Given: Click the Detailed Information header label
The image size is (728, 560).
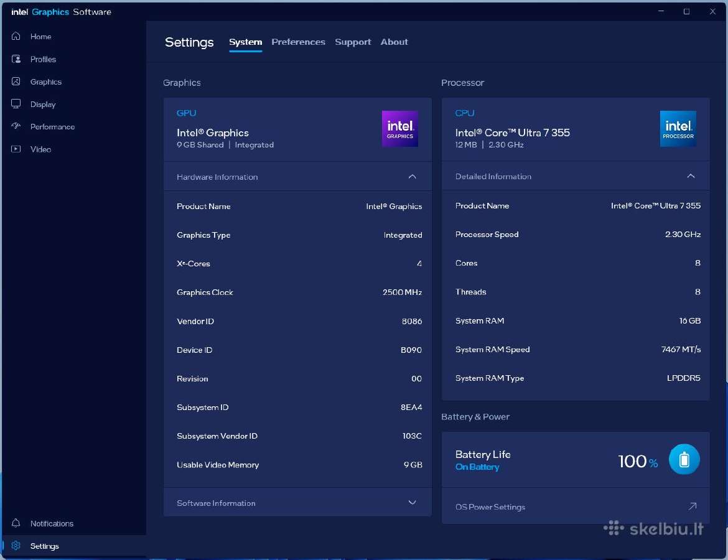Looking at the screenshot, I should [493, 177].
